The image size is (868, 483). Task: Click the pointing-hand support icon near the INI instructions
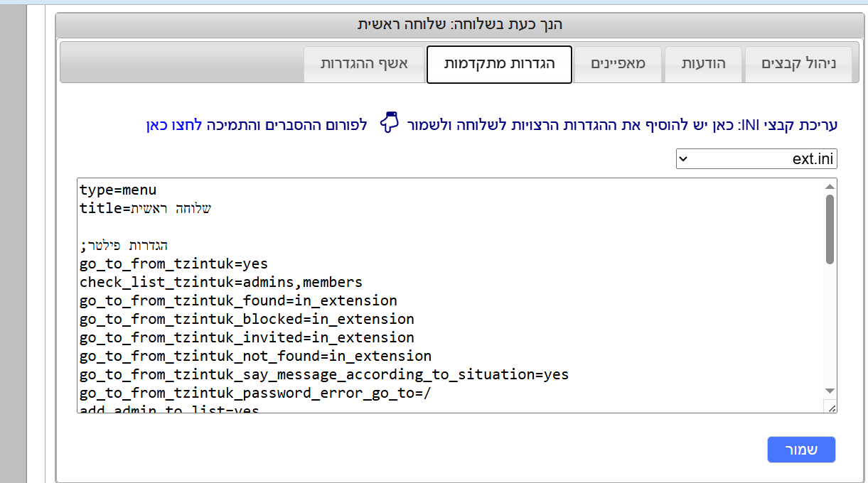click(x=389, y=122)
